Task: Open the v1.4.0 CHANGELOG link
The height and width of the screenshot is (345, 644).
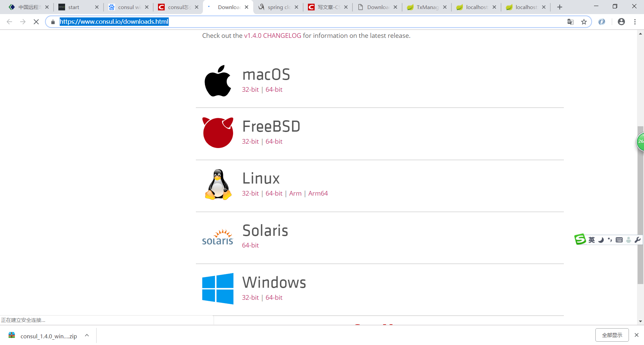Action: 272,36
